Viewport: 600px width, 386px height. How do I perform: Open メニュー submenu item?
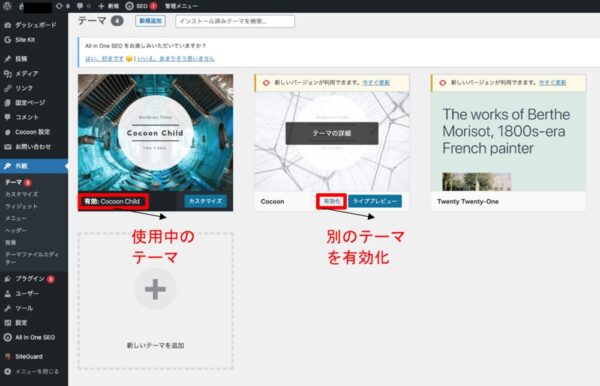tap(16, 218)
